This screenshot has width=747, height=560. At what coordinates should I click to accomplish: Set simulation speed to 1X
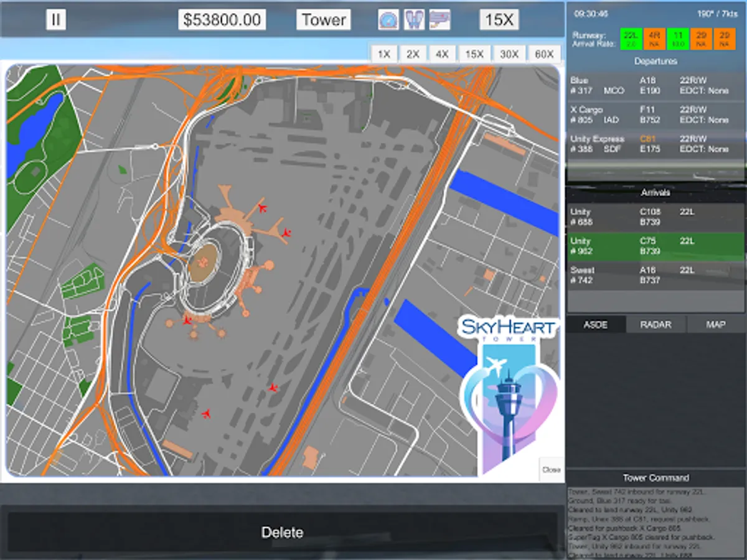(384, 54)
